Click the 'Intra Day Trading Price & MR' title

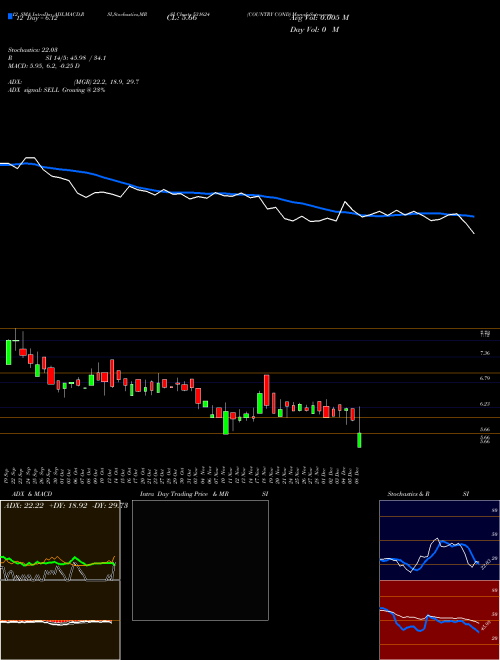coord(184,494)
